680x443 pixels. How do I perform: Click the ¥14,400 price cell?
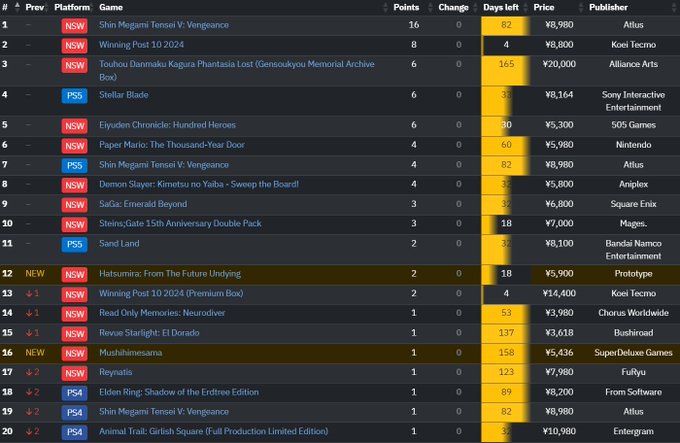pyautogui.click(x=559, y=293)
